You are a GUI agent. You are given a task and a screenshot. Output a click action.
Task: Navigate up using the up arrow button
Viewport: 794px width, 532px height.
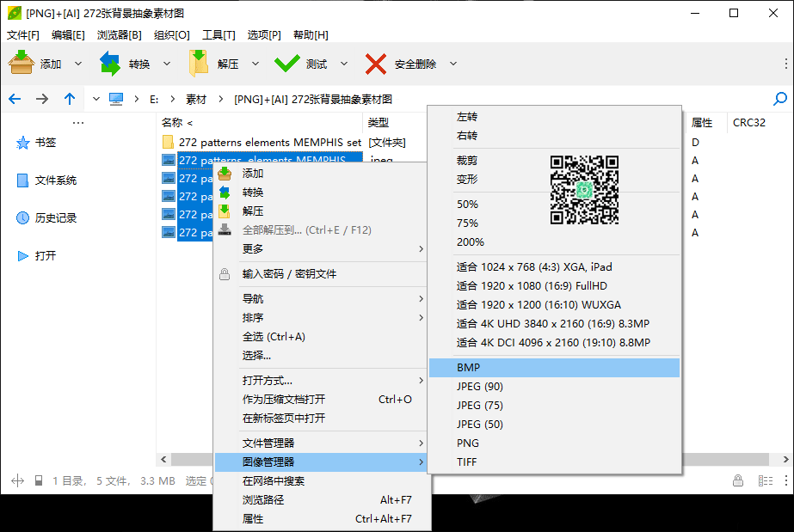pos(70,99)
